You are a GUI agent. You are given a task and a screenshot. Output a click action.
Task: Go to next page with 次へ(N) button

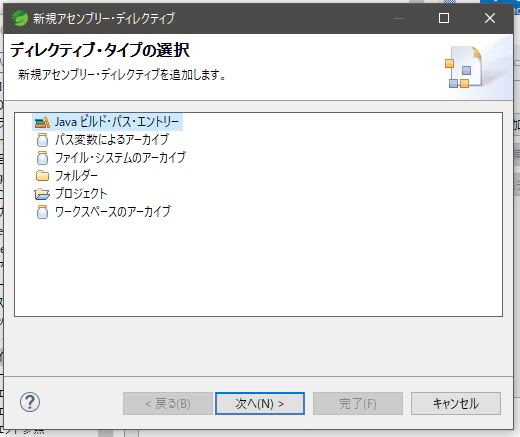(x=260, y=403)
